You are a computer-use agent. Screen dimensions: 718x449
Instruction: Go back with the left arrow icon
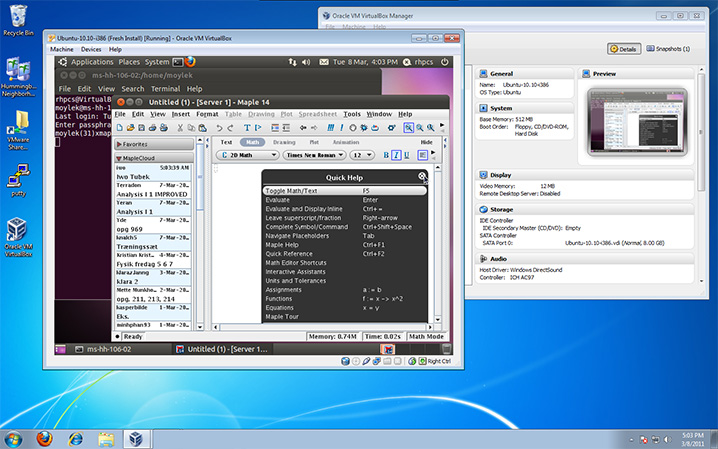[x=303, y=128]
